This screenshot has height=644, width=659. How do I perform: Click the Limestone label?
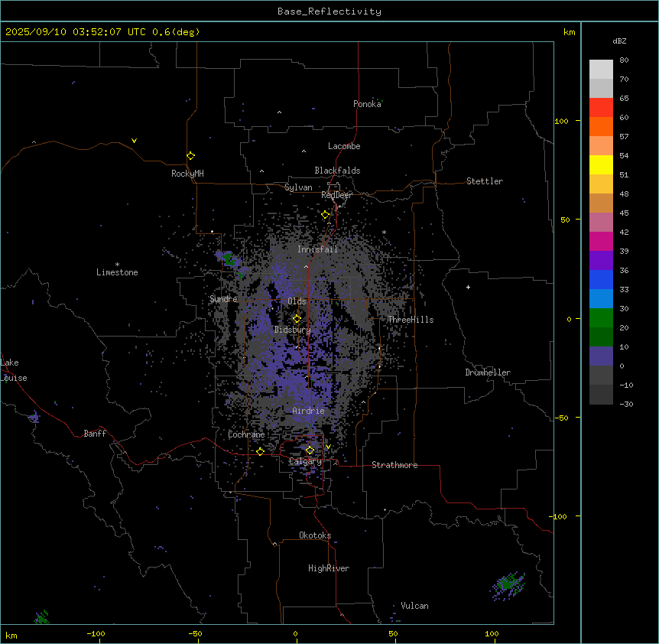pyautogui.click(x=117, y=272)
